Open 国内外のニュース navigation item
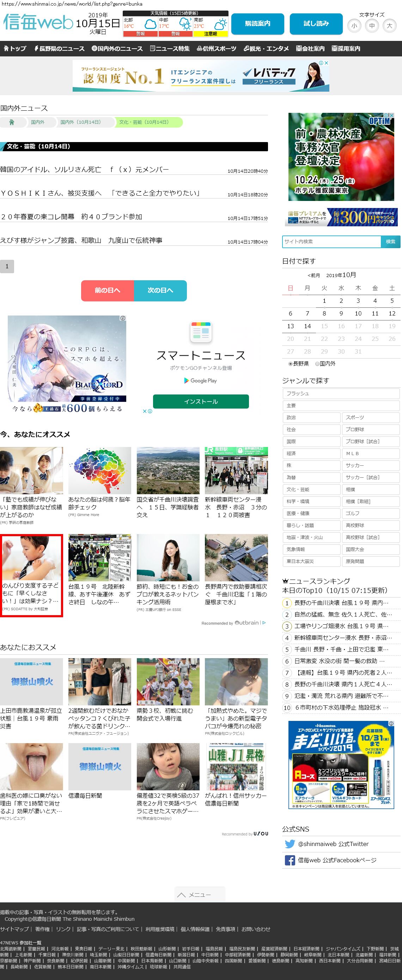This screenshot has width=402, height=980. tap(117, 48)
